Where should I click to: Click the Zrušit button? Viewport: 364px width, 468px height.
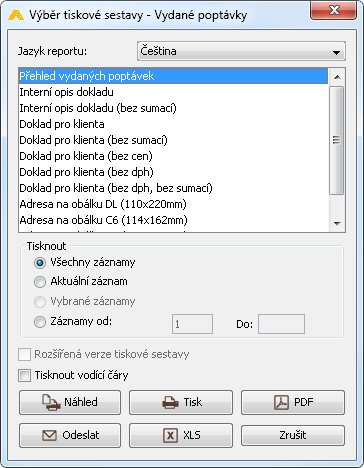point(293,435)
